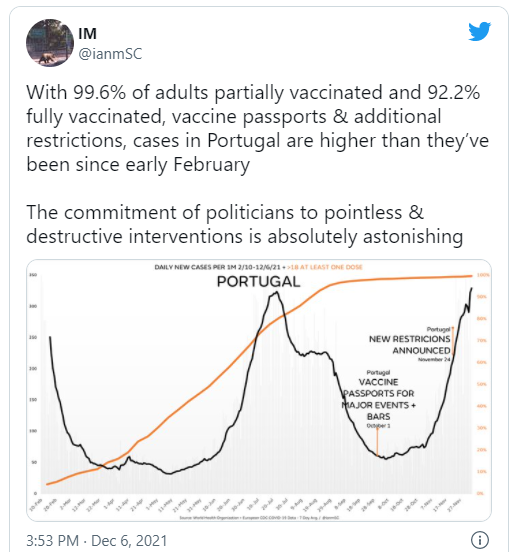Screen dimensions: 517x552
Task: Open the @ianmSC handle link
Action: point(110,54)
